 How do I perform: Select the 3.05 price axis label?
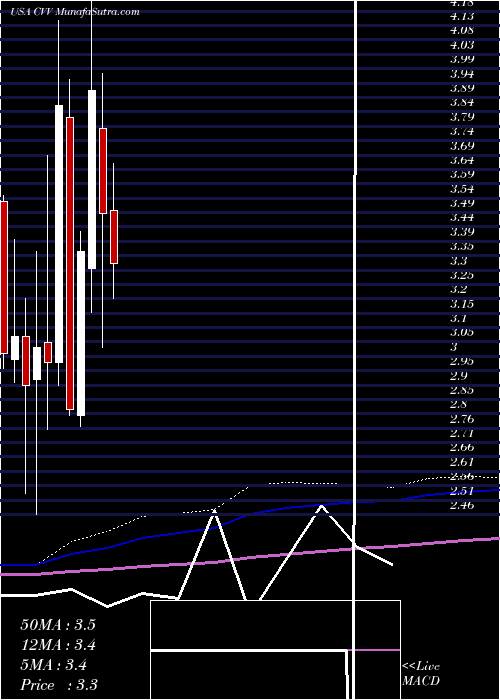tap(462, 333)
